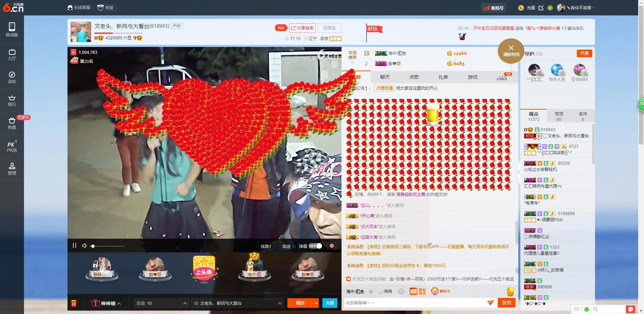Select the 线路1 line option
Screen dimensions: 644x314
pos(266,246)
